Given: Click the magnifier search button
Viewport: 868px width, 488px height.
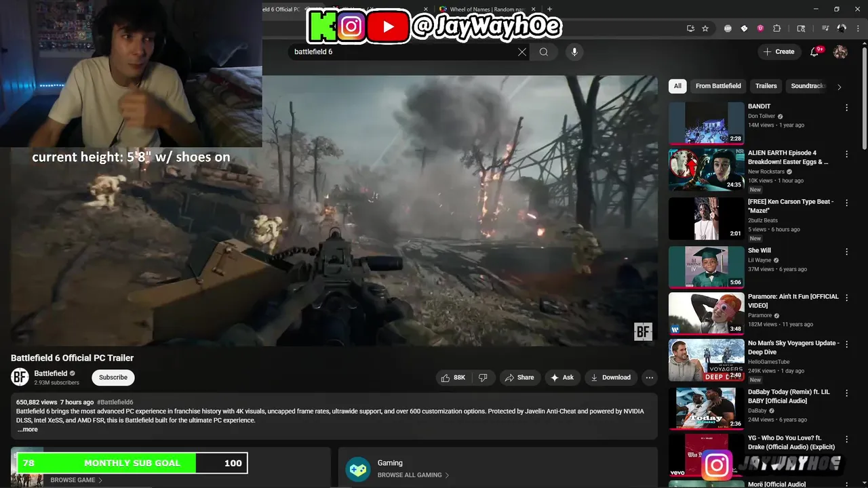Looking at the screenshot, I should (544, 52).
